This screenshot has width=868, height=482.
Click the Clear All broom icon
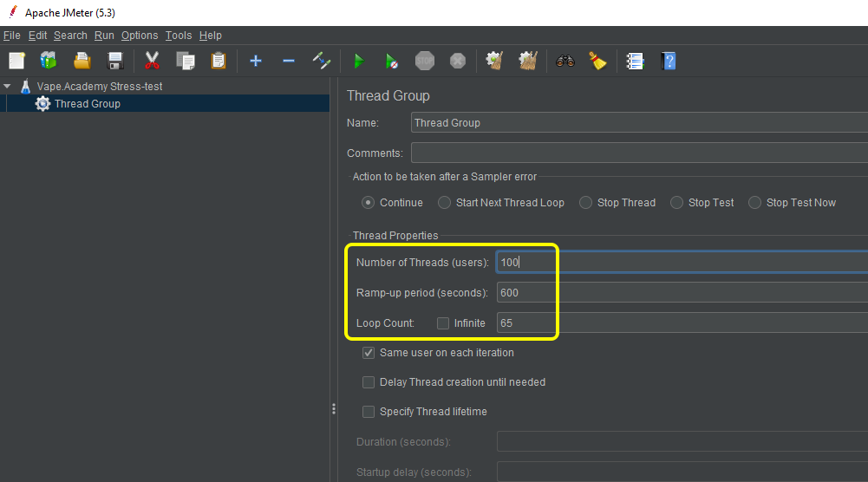pyautogui.click(x=597, y=61)
